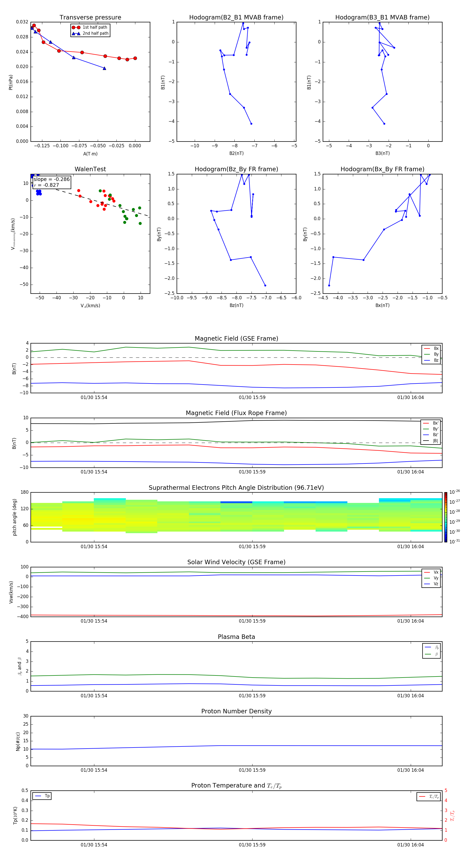Click the B3(nT) x-axis label
This screenshot has height=868, width=473.
click(382, 154)
